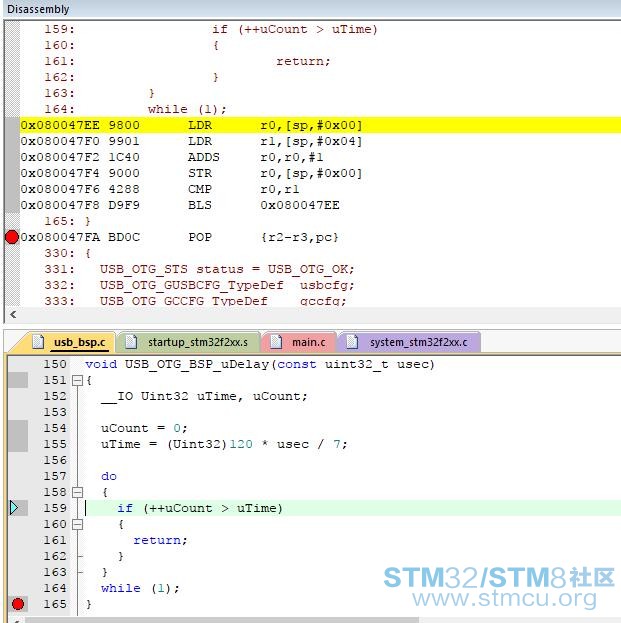Select LDR r1,[sp,#0x04] disassembly line
The image size is (621, 623).
tap(191, 141)
